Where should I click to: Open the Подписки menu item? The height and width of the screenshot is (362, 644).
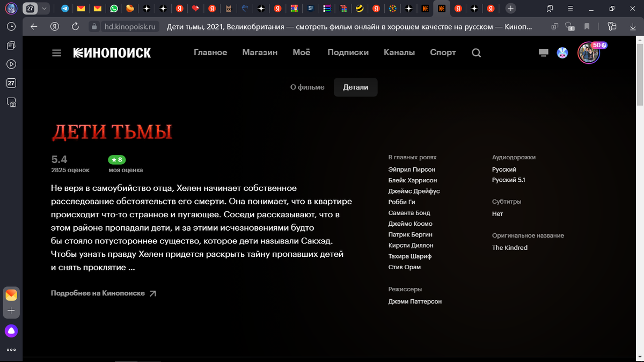tap(348, 53)
